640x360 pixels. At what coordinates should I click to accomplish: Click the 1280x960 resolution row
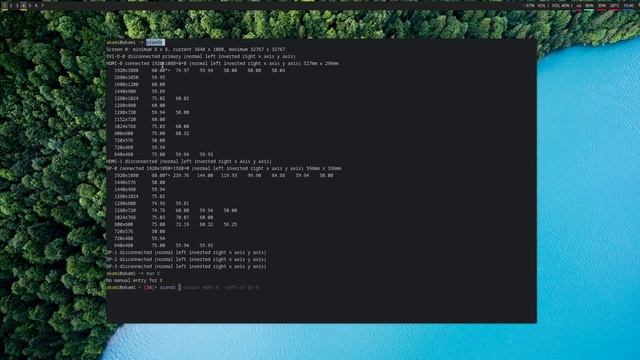[140, 105]
